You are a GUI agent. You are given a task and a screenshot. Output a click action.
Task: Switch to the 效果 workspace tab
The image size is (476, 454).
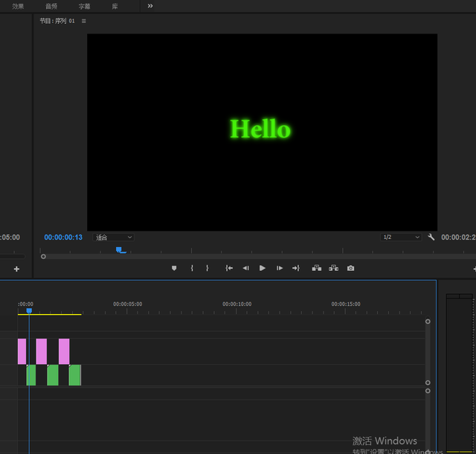[18, 6]
